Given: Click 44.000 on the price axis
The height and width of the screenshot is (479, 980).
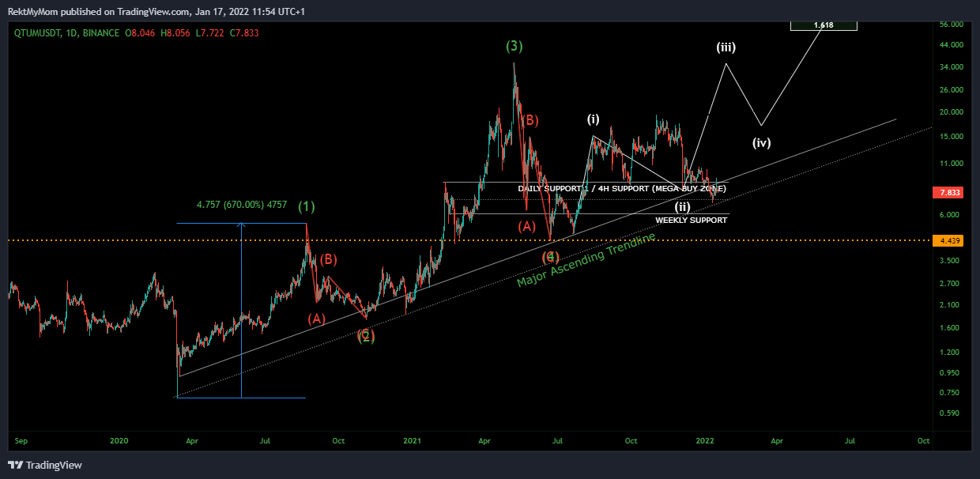Looking at the screenshot, I should tap(951, 44).
